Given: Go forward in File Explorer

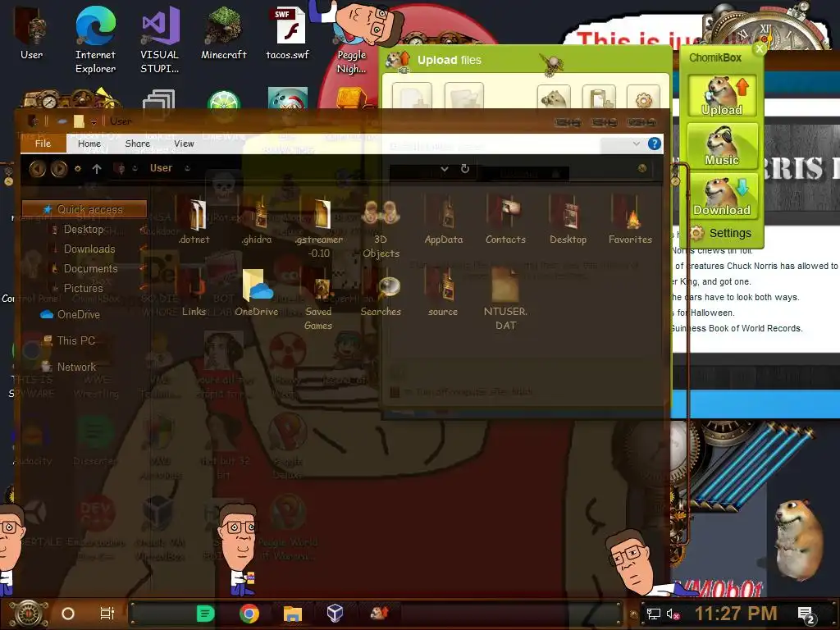Looking at the screenshot, I should tap(59, 169).
